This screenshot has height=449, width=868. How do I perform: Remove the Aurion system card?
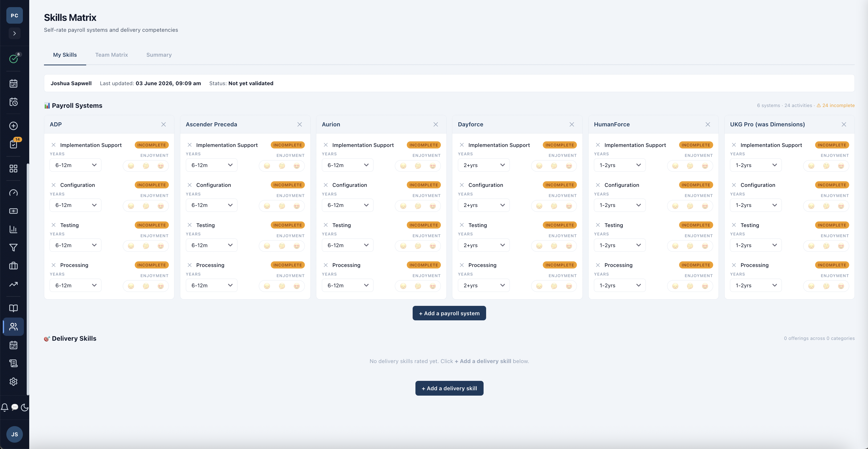[x=436, y=124]
